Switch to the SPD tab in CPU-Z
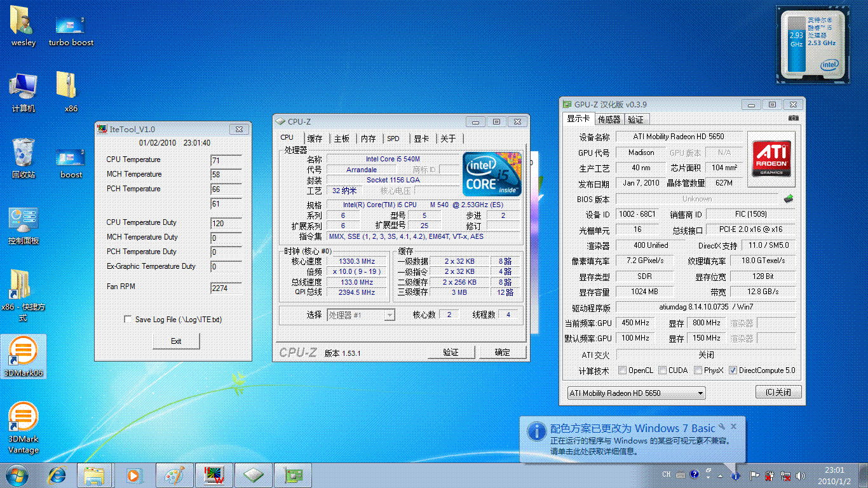The width and height of the screenshot is (868, 488). 393,138
